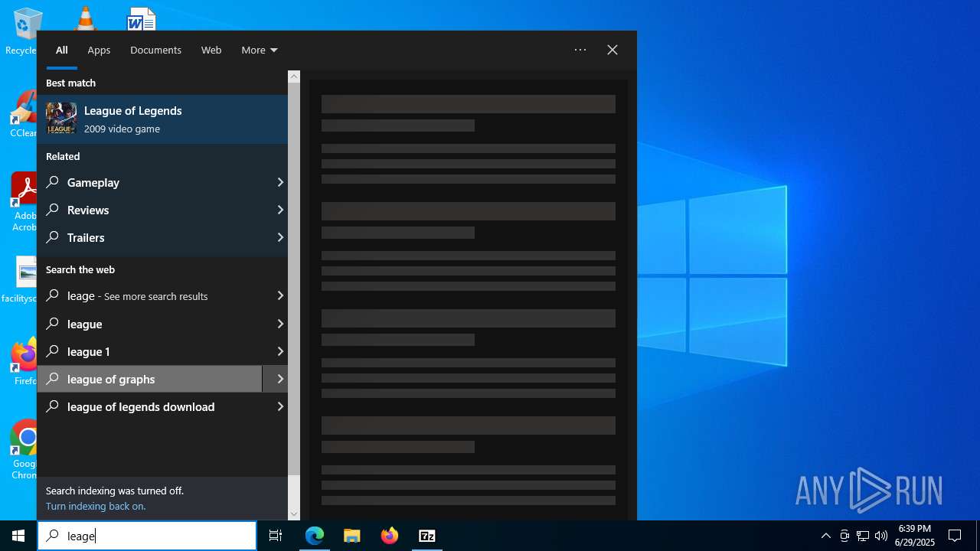
Task: Expand the 'league' suggestion arrow
Action: 280,324
